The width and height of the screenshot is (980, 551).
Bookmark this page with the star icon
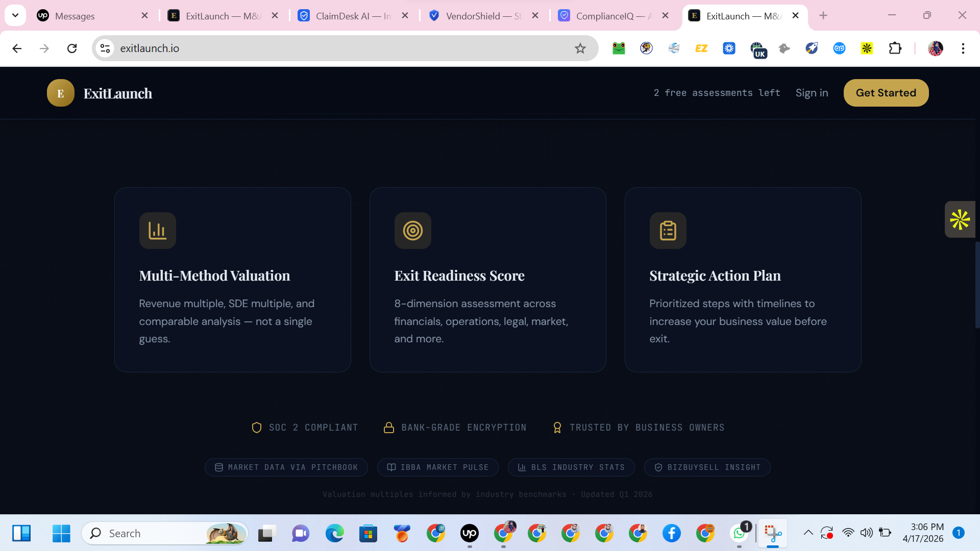(x=580, y=48)
